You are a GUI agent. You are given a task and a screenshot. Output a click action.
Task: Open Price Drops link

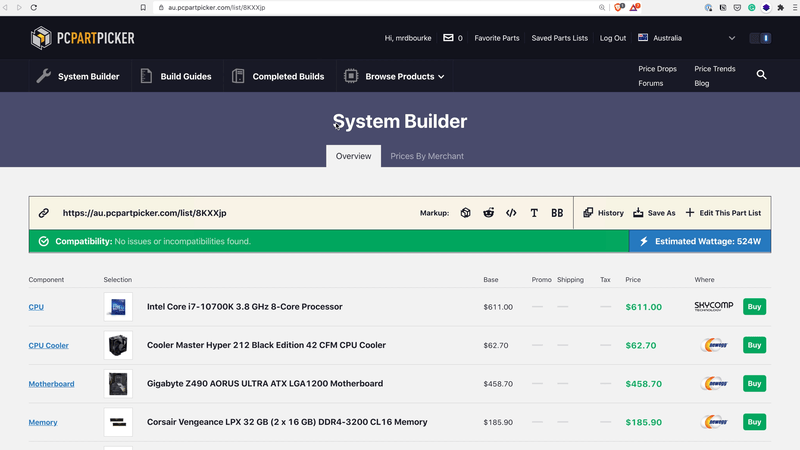point(657,69)
